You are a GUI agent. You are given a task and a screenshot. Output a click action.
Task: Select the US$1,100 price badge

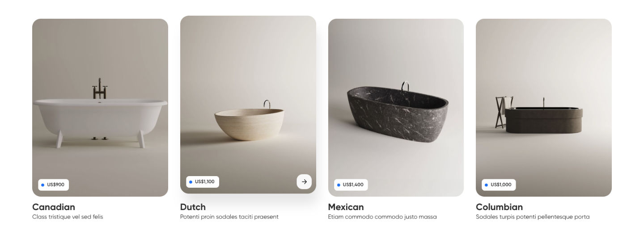click(x=203, y=182)
